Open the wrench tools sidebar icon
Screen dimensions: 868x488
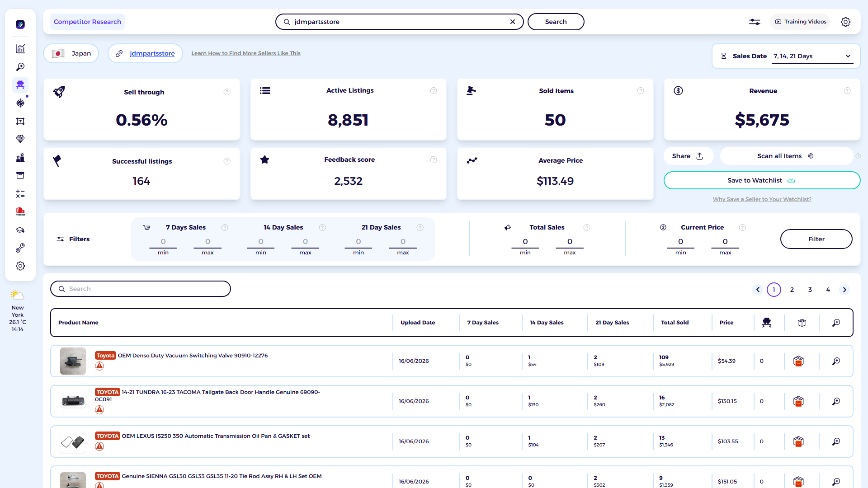(x=20, y=248)
